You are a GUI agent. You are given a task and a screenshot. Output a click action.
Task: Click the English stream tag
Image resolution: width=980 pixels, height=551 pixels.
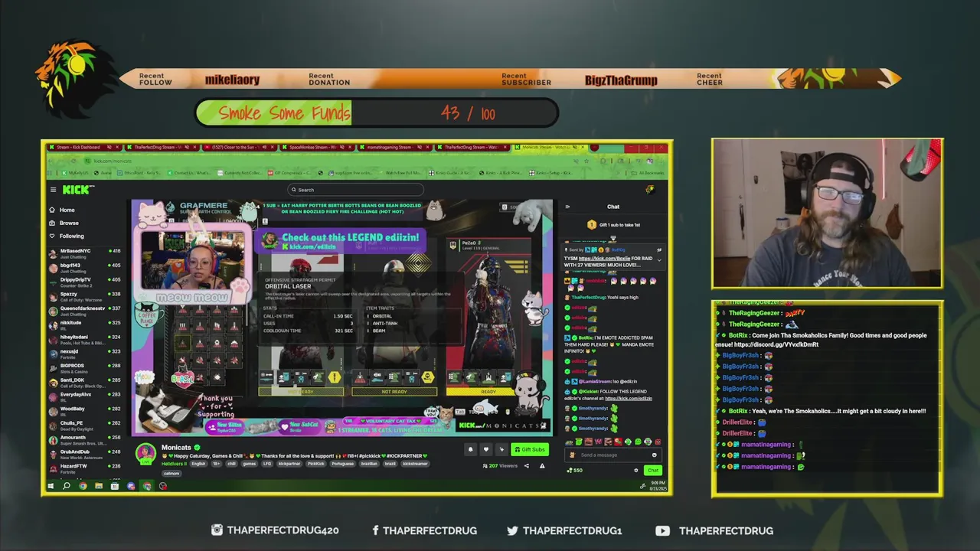click(x=198, y=464)
